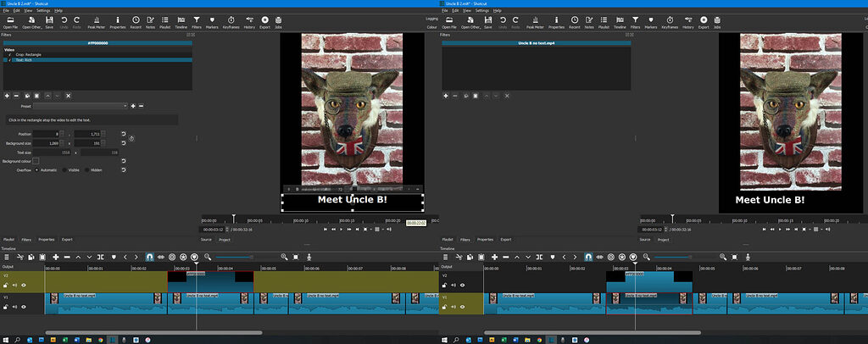Click Open Other dropdown in left window toolbar

coord(31,20)
